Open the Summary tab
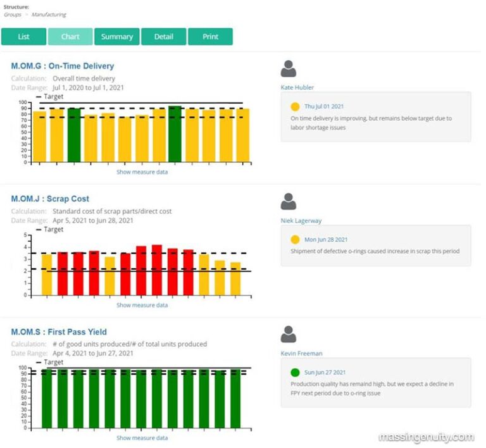Viewport: 486px width, 448px height. coord(117,37)
